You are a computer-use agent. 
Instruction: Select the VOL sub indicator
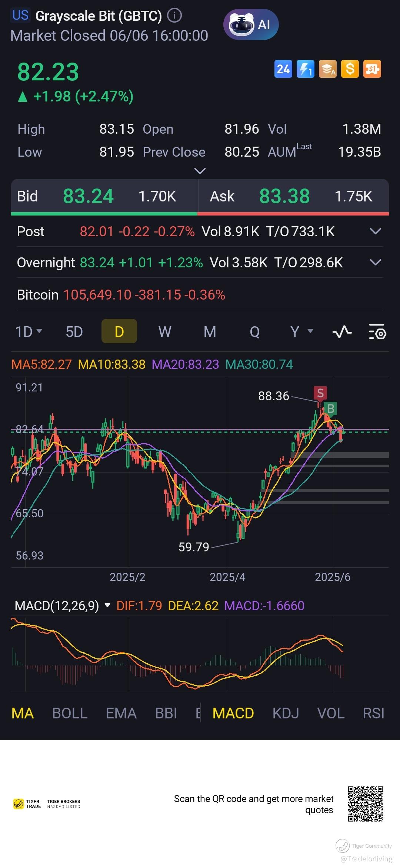click(x=331, y=713)
